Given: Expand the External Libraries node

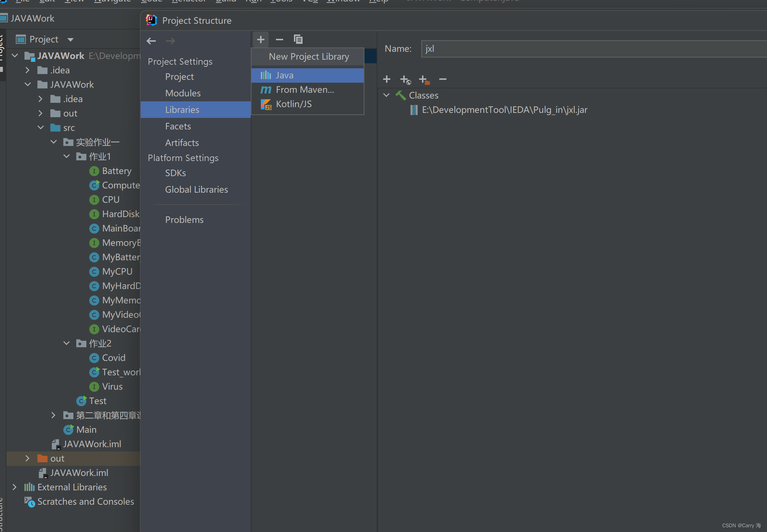Looking at the screenshot, I should 14,487.
